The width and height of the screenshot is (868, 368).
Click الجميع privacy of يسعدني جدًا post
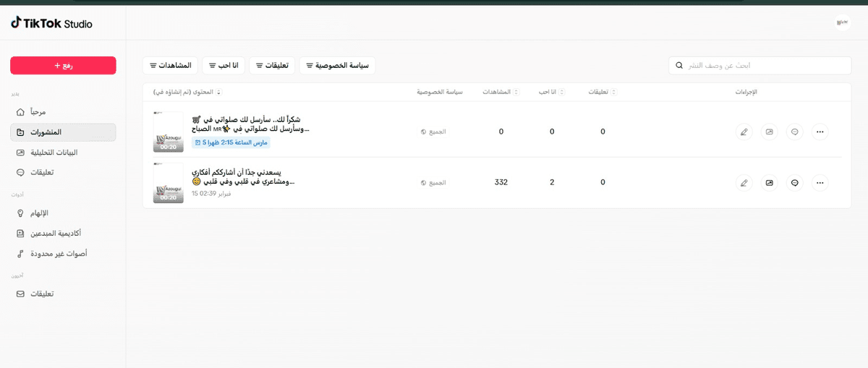point(433,183)
